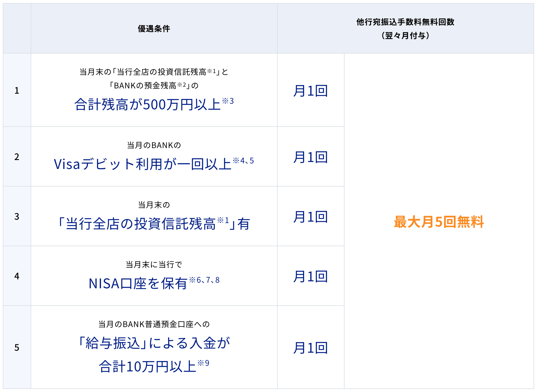Select row number 2 cell
538x392 pixels.
coord(17,157)
